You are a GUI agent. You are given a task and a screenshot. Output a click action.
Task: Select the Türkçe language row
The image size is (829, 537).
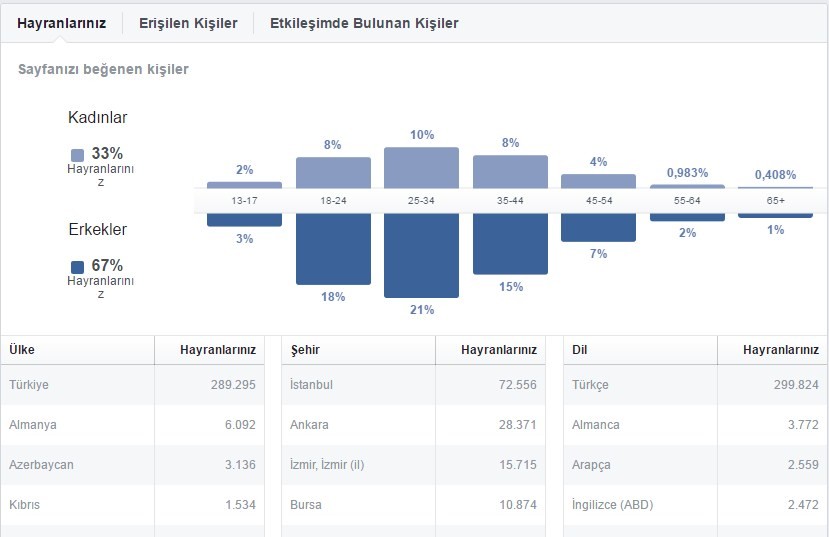click(x=695, y=385)
